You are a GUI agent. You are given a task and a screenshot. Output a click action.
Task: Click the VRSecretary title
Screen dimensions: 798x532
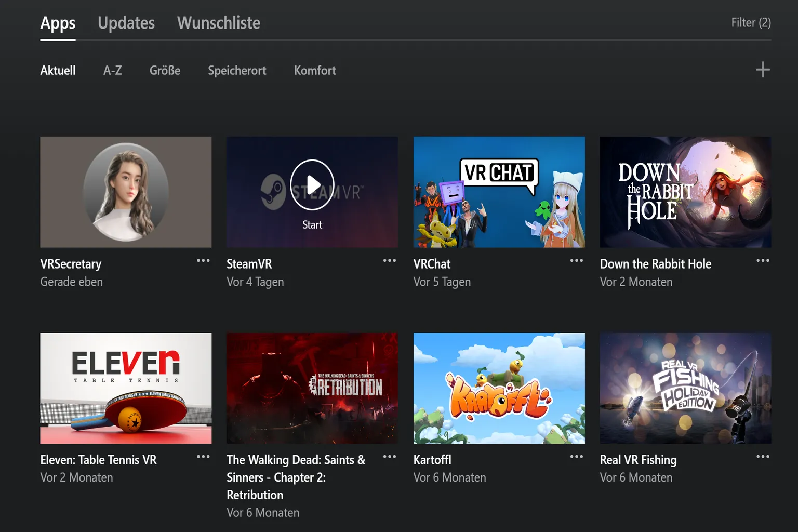pos(71,264)
